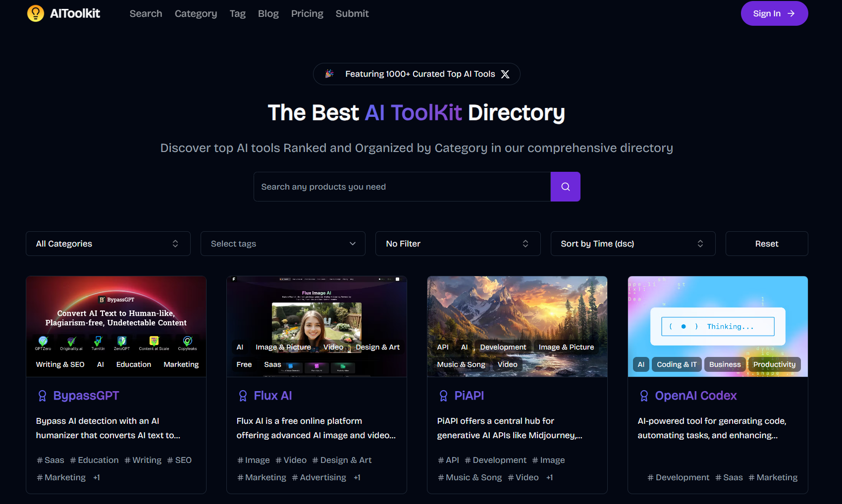
Task: Click the party popper icon in banner
Action: (329, 74)
